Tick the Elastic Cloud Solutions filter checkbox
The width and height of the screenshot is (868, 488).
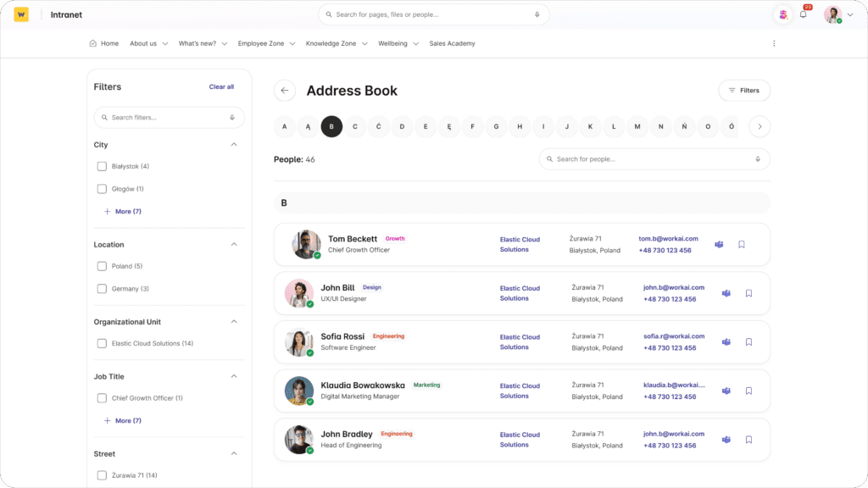coord(102,343)
